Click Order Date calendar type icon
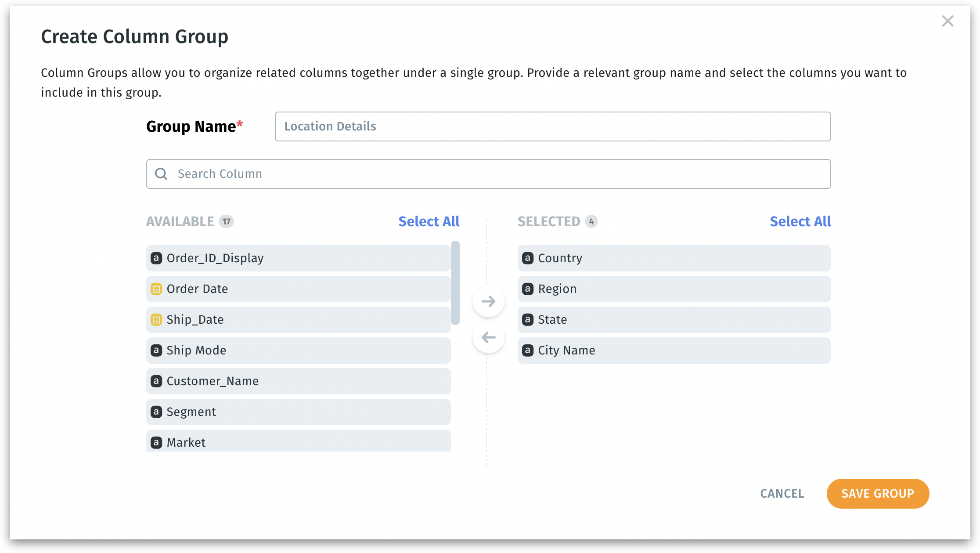The image size is (980, 553). (156, 289)
